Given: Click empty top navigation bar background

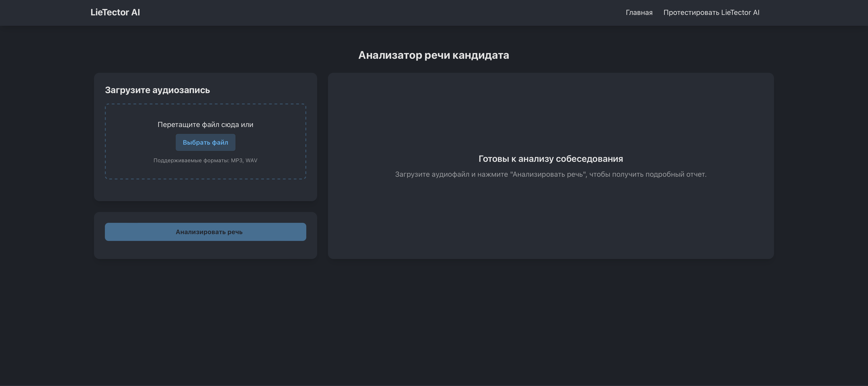Looking at the screenshot, I should tap(371, 12).
